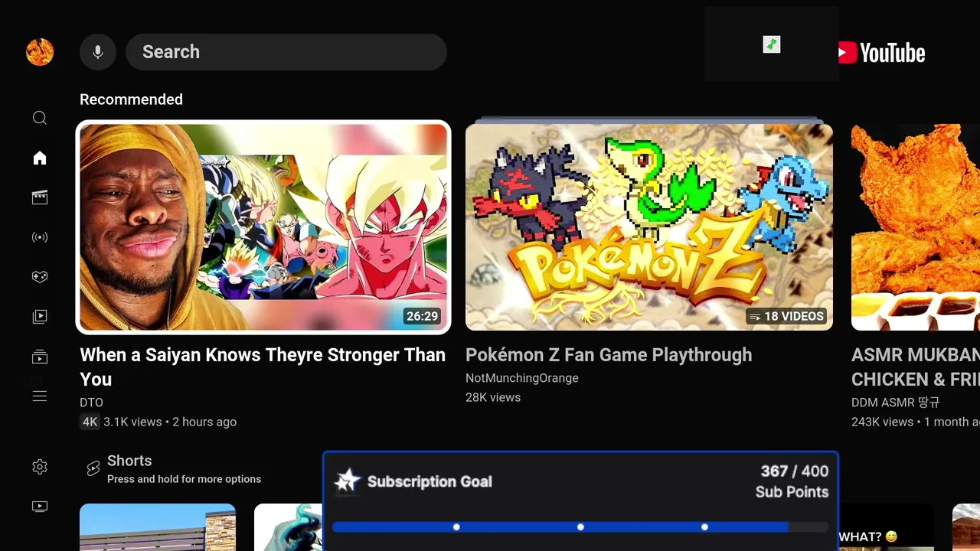The image size is (980, 551).
Task: Play the Saiyan video thumbnail
Action: click(263, 227)
